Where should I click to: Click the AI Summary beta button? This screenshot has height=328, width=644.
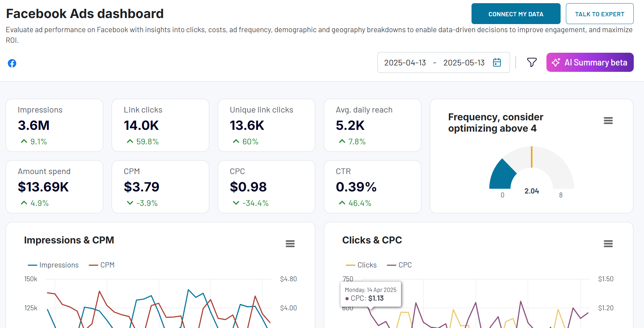[x=590, y=62]
